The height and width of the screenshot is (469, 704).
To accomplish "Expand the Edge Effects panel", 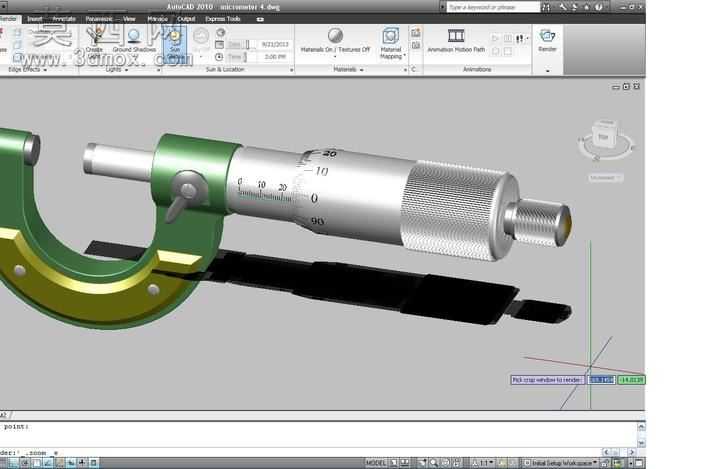I will tap(27, 70).
